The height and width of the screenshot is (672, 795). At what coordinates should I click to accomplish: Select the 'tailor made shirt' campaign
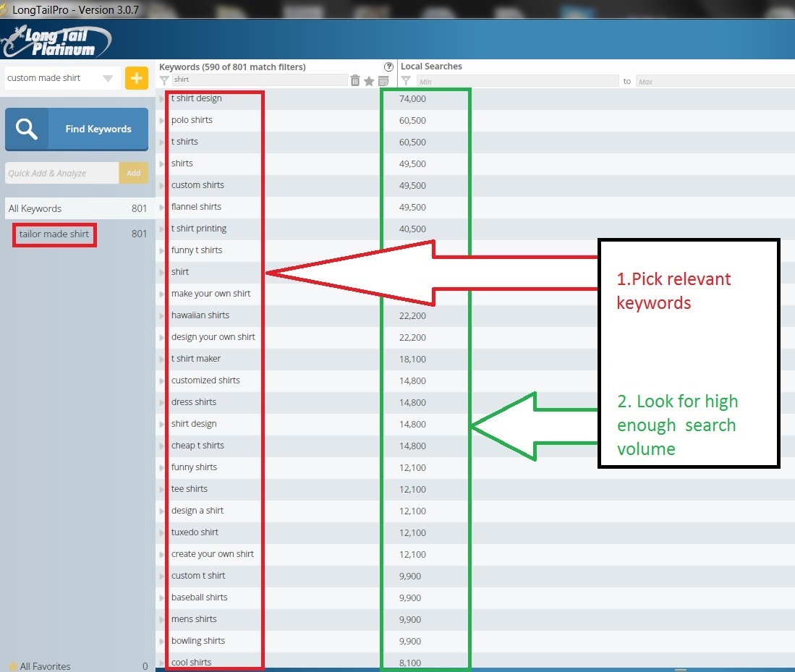click(x=54, y=234)
